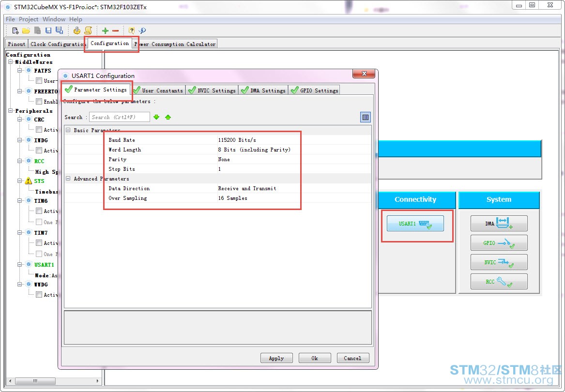Toggle the WWDG Activated checkbox
Screen dimensions: 565x392
(39, 294)
